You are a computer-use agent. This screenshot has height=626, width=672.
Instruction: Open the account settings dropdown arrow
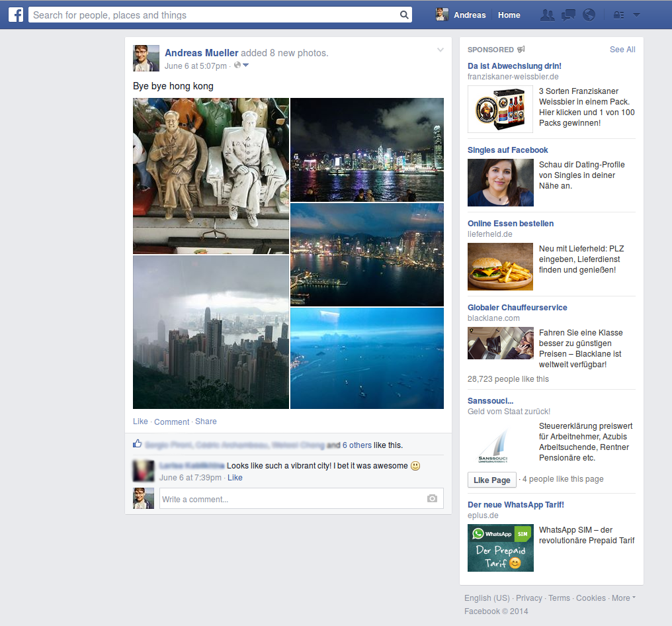(636, 14)
